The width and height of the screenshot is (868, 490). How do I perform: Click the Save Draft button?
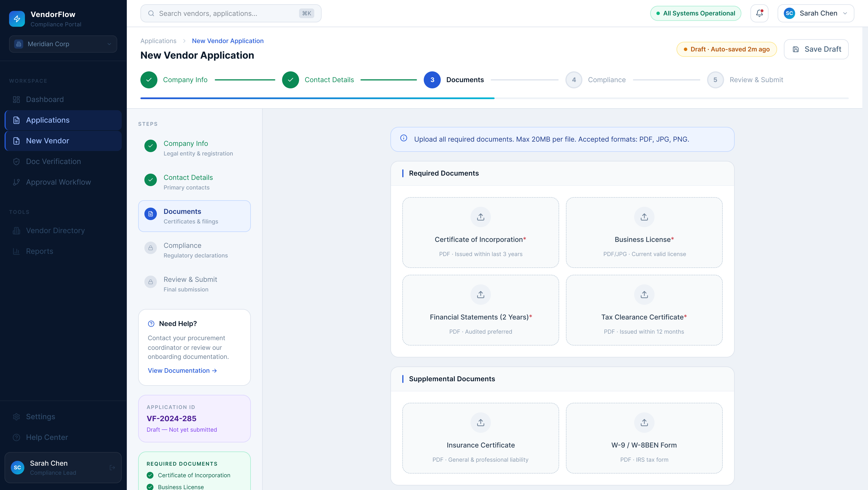(x=816, y=49)
